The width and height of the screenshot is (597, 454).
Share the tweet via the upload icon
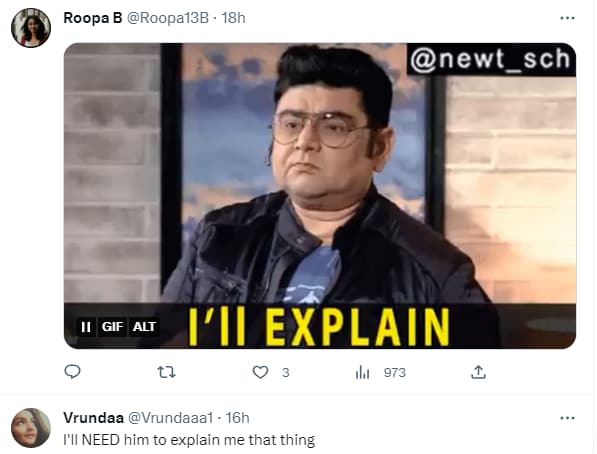(478, 372)
